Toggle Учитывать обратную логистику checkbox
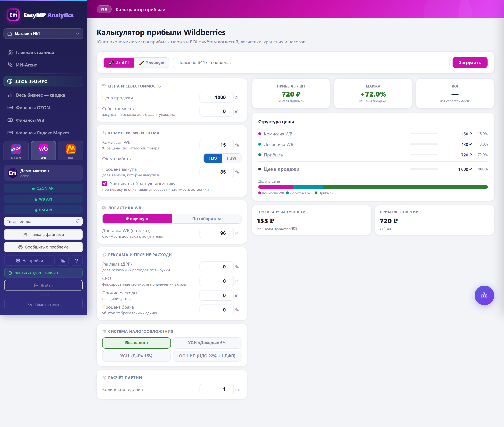 (105, 183)
